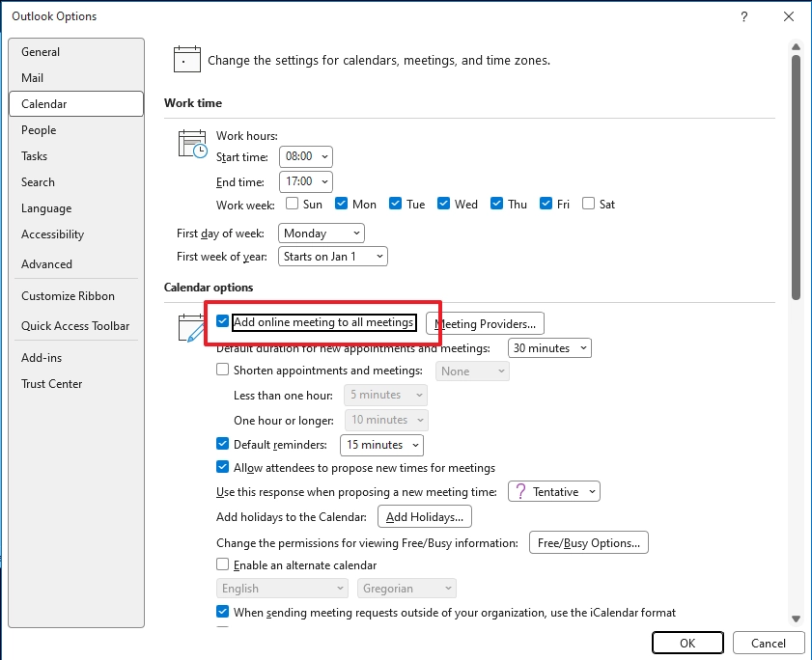Click the calendar header icon

coord(187,59)
